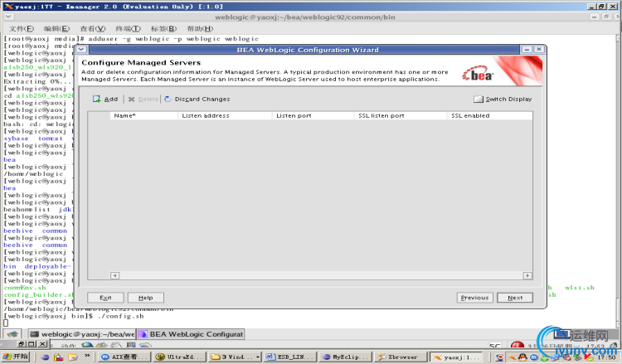
Task: Minimize the terminal window
Action: tap(595, 17)
